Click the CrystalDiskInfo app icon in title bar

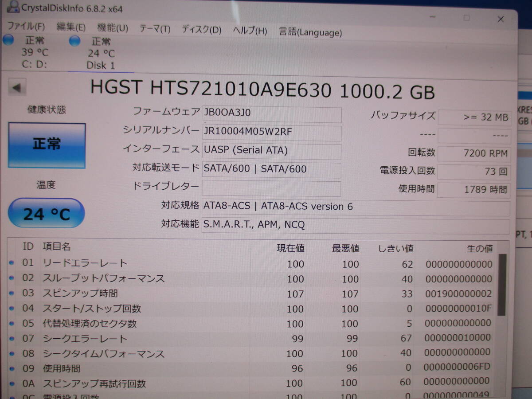[x=13, y=7]
